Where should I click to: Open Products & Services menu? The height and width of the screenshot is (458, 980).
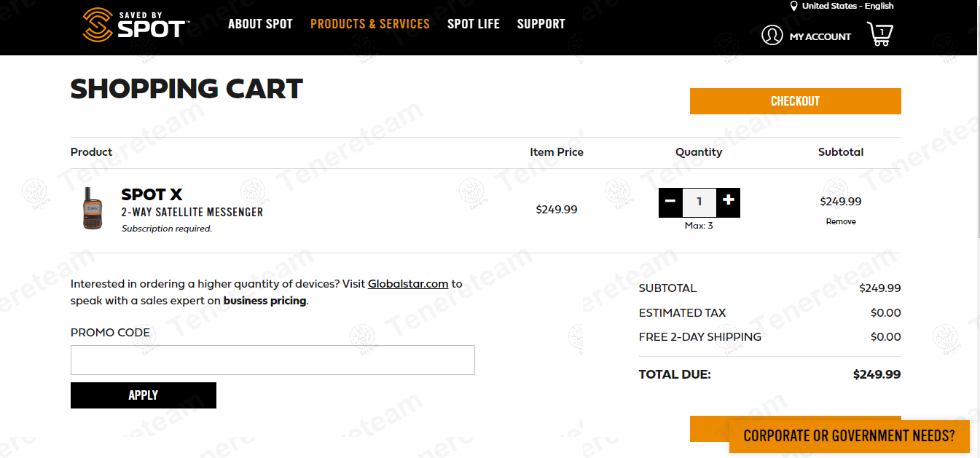click(x=370, y=24)
